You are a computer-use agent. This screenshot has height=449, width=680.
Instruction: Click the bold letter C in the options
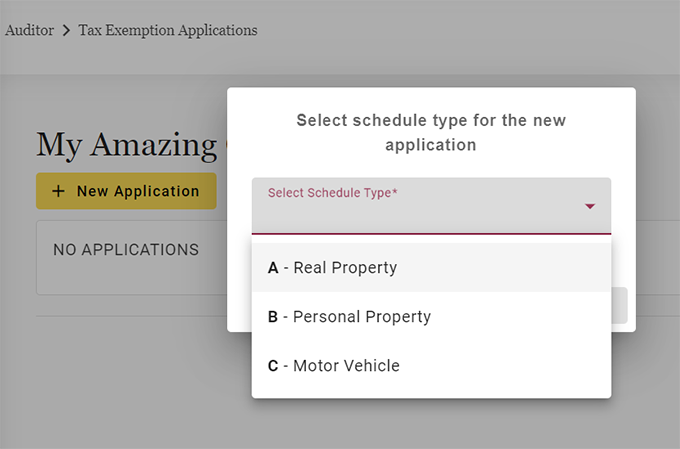coord(273,366)
